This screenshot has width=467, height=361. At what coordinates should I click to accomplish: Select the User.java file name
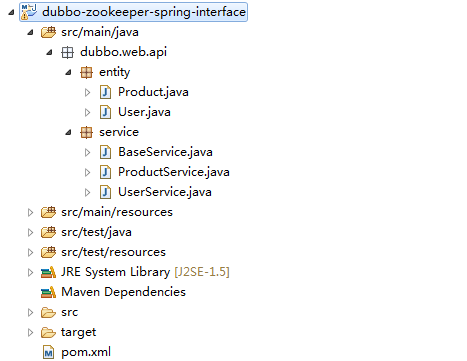(x=144, y=112)
